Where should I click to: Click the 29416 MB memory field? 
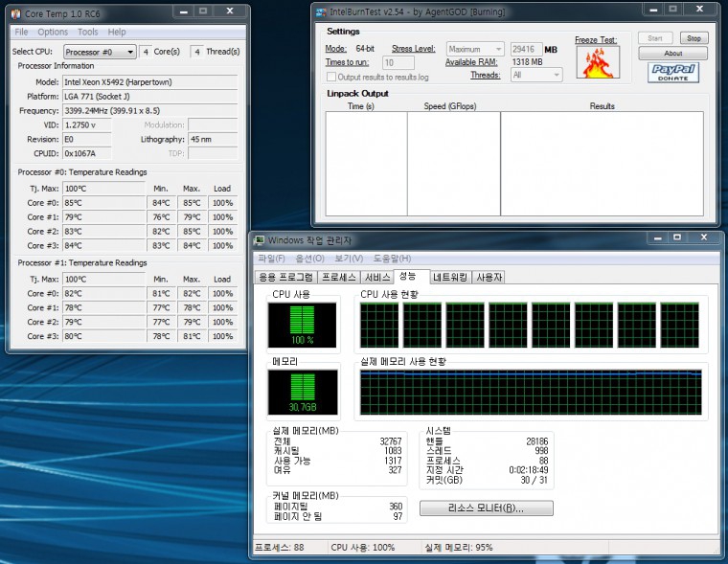[x=526, y=49]
